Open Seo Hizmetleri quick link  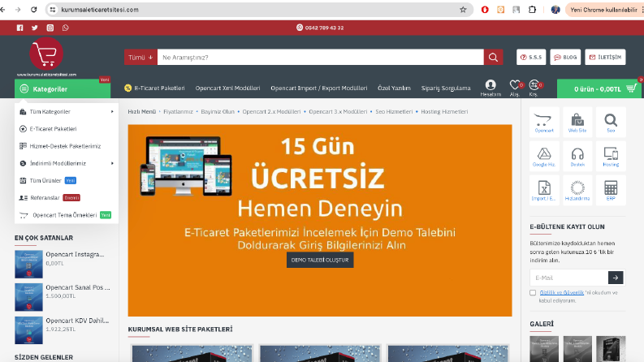pos(394,112)
